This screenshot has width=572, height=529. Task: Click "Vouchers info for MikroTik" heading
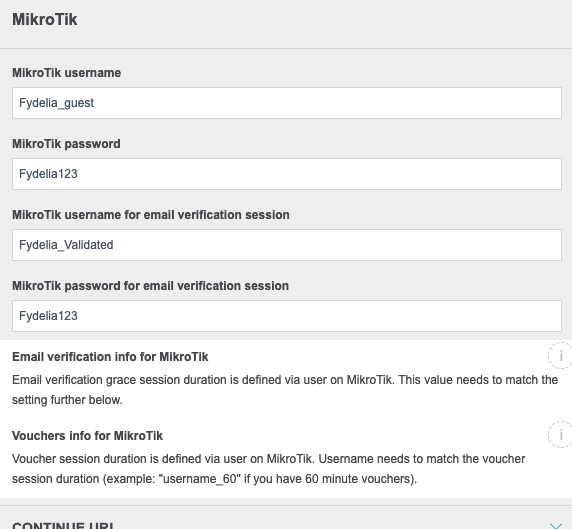point(87,436)
